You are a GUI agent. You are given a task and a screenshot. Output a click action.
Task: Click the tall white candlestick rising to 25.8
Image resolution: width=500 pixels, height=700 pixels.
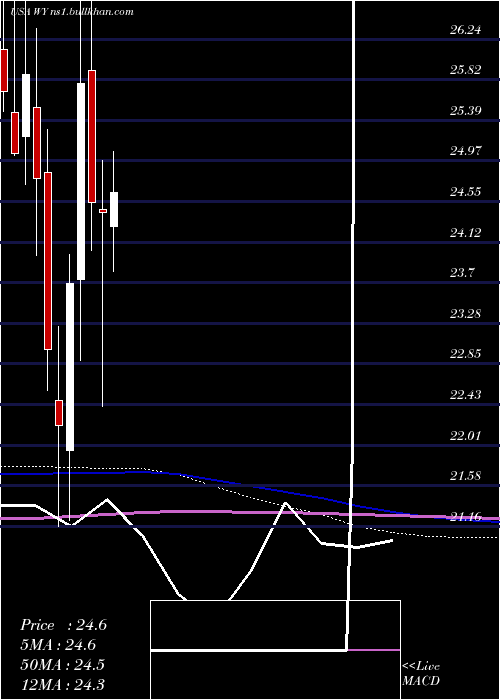81,181
